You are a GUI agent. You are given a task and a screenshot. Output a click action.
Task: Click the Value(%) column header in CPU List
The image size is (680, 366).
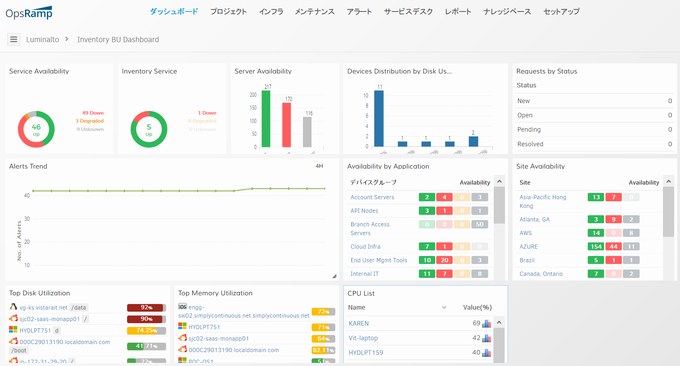[477, 307]
